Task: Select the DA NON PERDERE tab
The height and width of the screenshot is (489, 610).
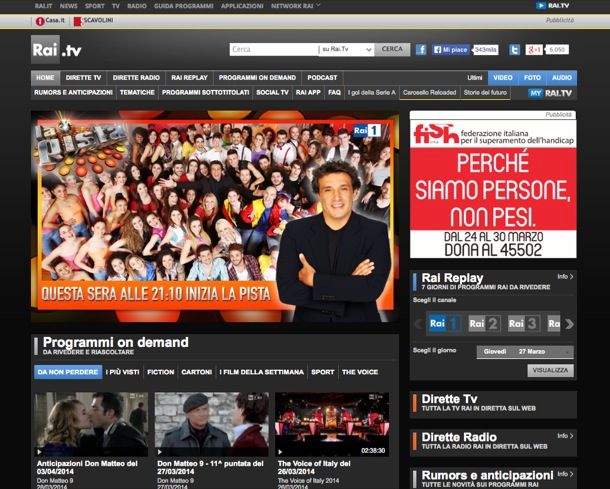Action: (68, 372)
